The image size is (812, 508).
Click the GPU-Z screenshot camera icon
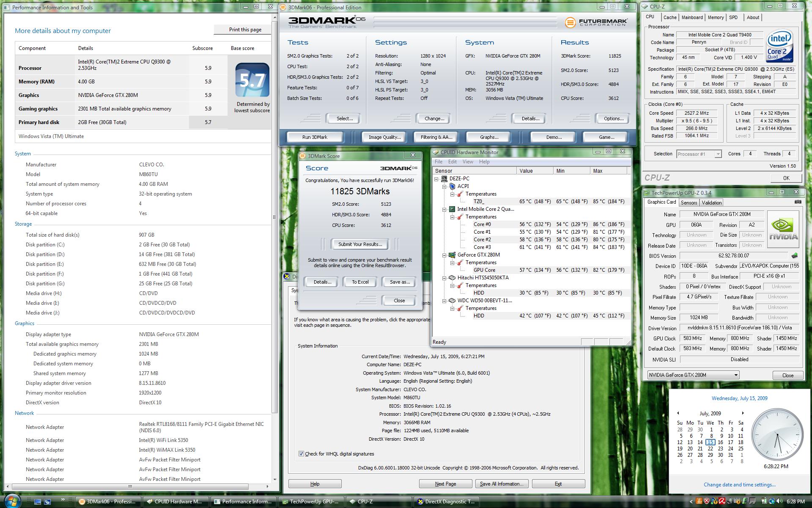coord(798,202)
